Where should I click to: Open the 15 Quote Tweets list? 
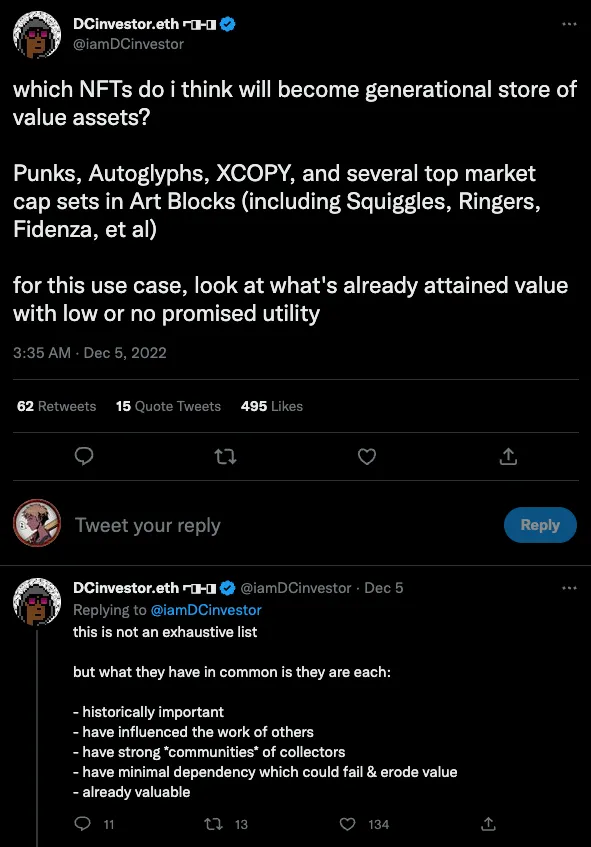point(168,406)
